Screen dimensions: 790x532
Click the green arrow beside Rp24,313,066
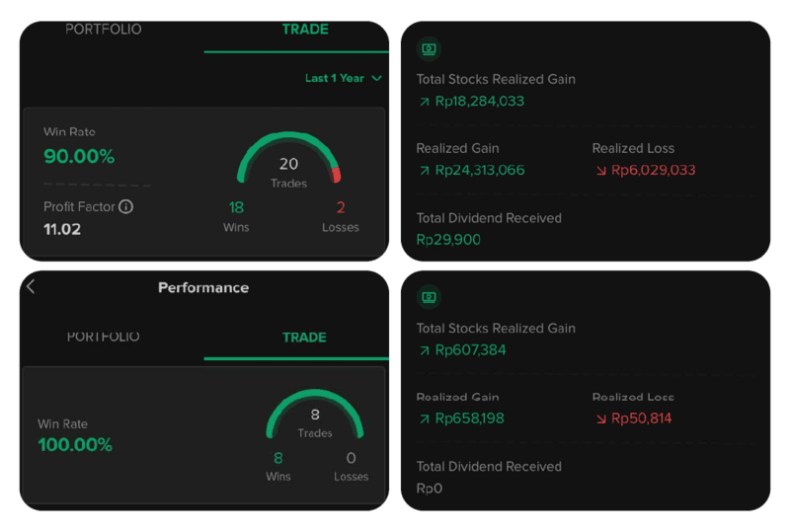click(424, 171)
